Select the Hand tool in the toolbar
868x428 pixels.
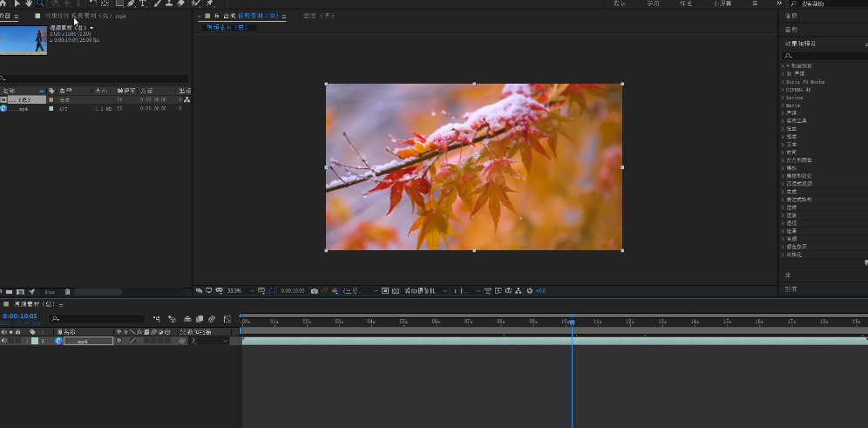click(x=28, y=3)
